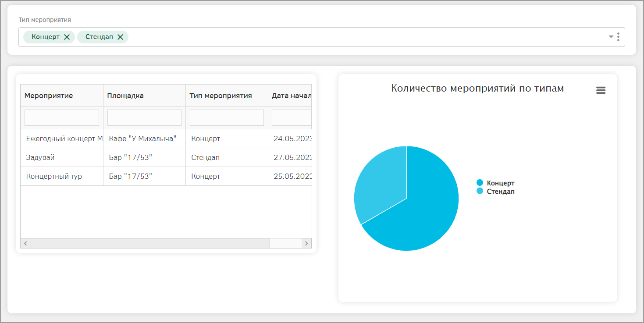Click the 24.05.2023 date cell
The image size is (644, 323).
(x=290, y=138)
